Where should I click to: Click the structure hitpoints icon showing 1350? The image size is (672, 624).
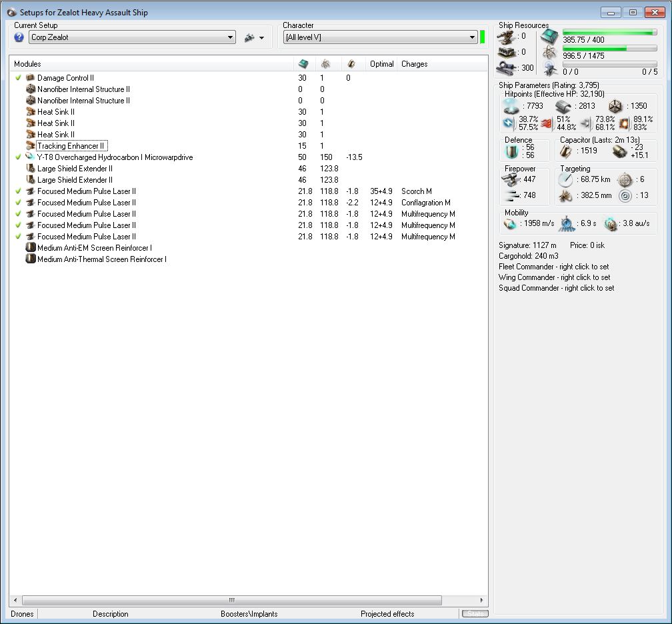point(615,106)
